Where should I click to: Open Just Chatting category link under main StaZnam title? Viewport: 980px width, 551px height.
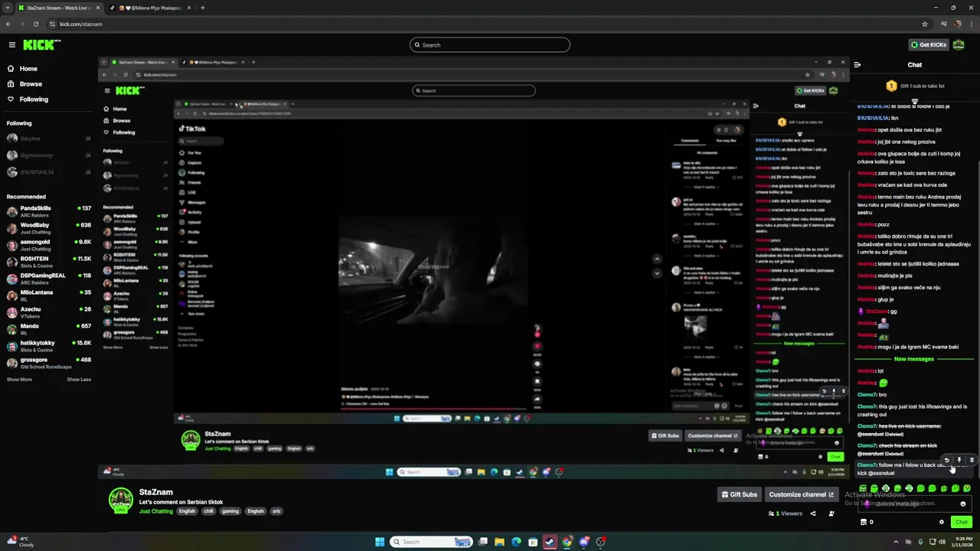tap(156, 511)
